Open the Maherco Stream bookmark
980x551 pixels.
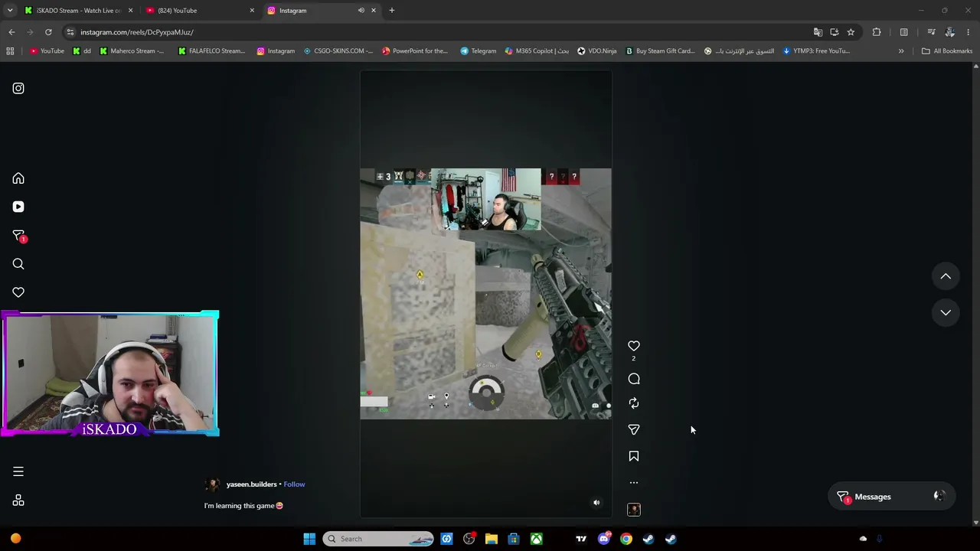132,51
